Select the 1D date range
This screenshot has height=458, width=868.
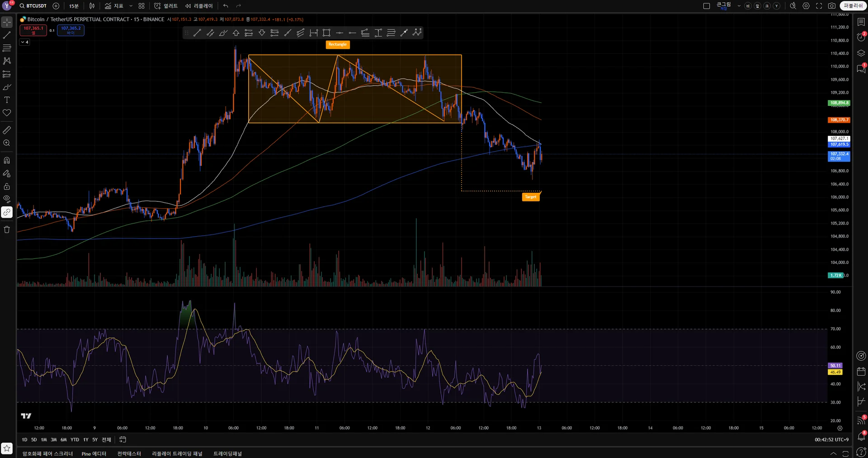coord(24,439)
